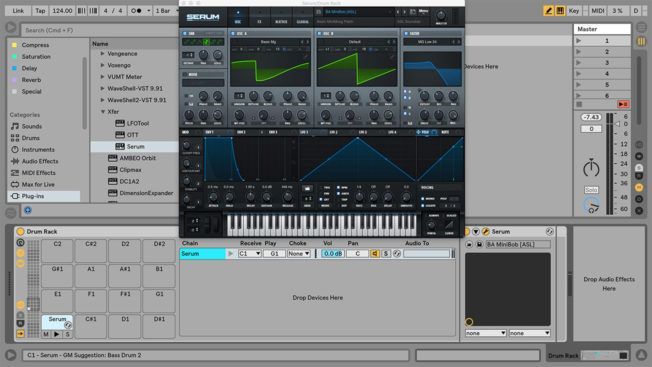Unfold Serum device parameters triangle
This screenshot has height=367, width=652.
click(476, 232)
